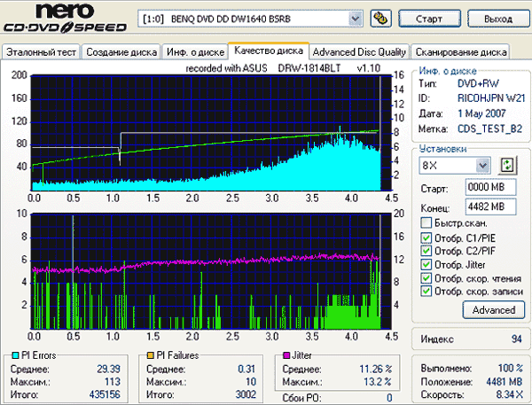Click the Jitter maximum value 13.2 %
Screen dimensions: 532x405
click(378, 382)
